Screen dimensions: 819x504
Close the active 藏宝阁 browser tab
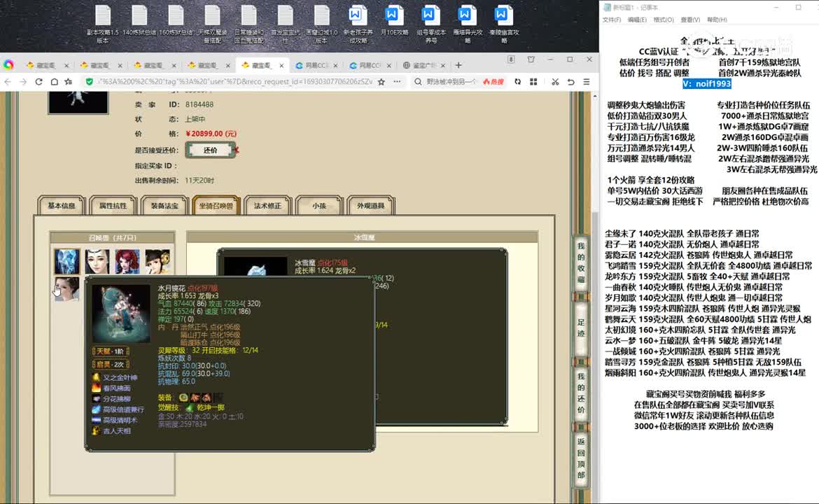pos(281,65)
